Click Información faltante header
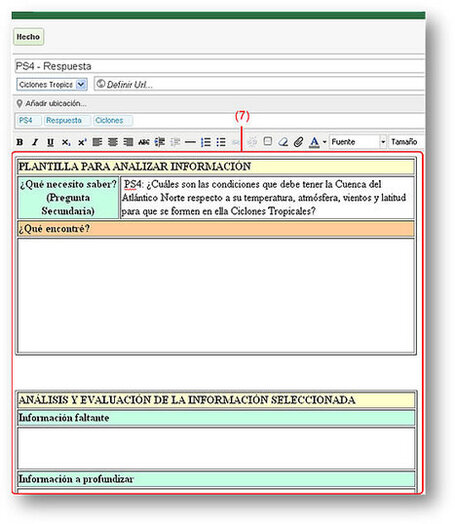Viewport: 455px width, 524px height. 216,418
